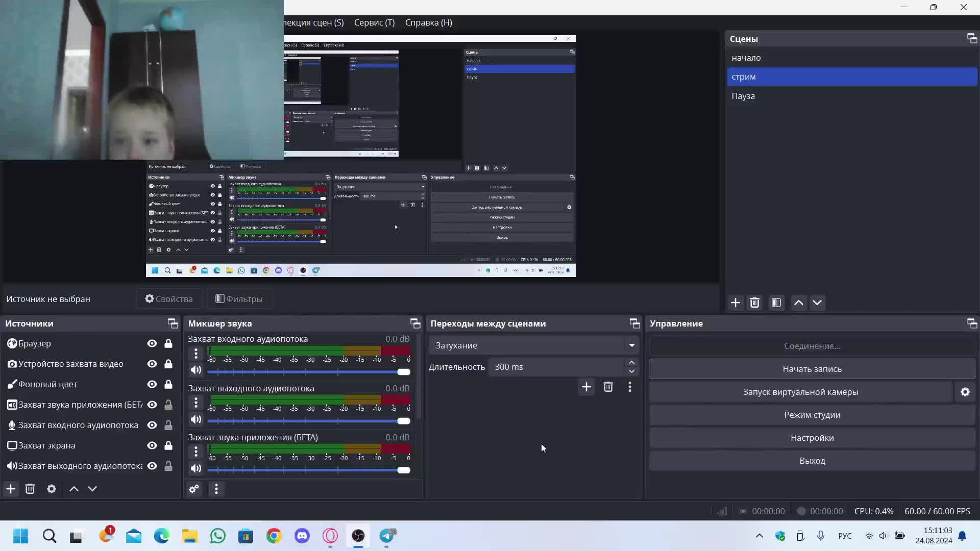980x551 pixels.
Task: Remove selected scene with trash icon
Action: (754, 303)
